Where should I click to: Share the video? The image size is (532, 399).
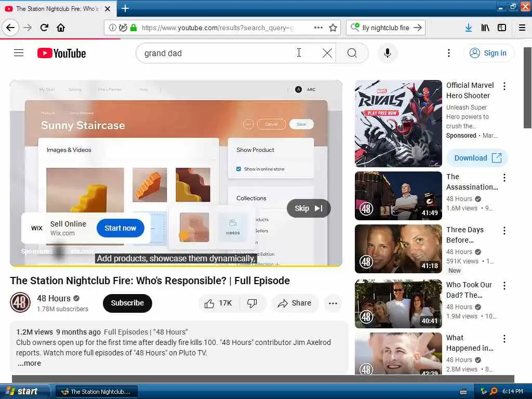pyautogui.click(x=295, y=303)
